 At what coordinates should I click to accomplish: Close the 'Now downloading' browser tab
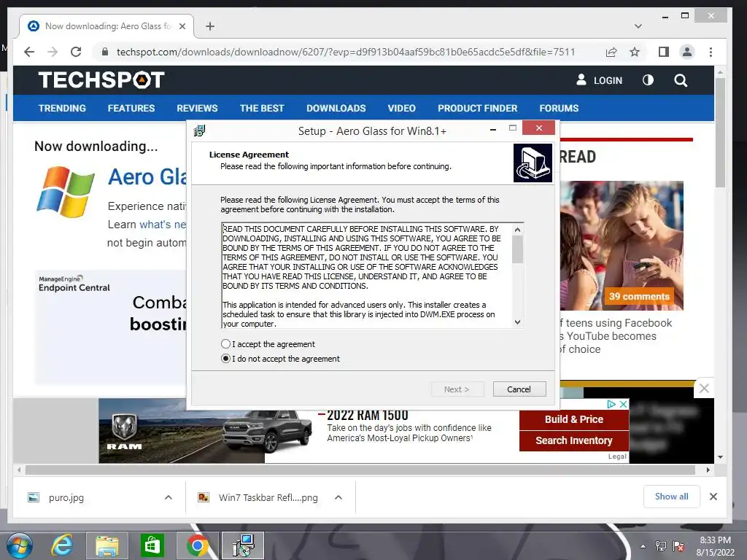[x=182, y=26]
